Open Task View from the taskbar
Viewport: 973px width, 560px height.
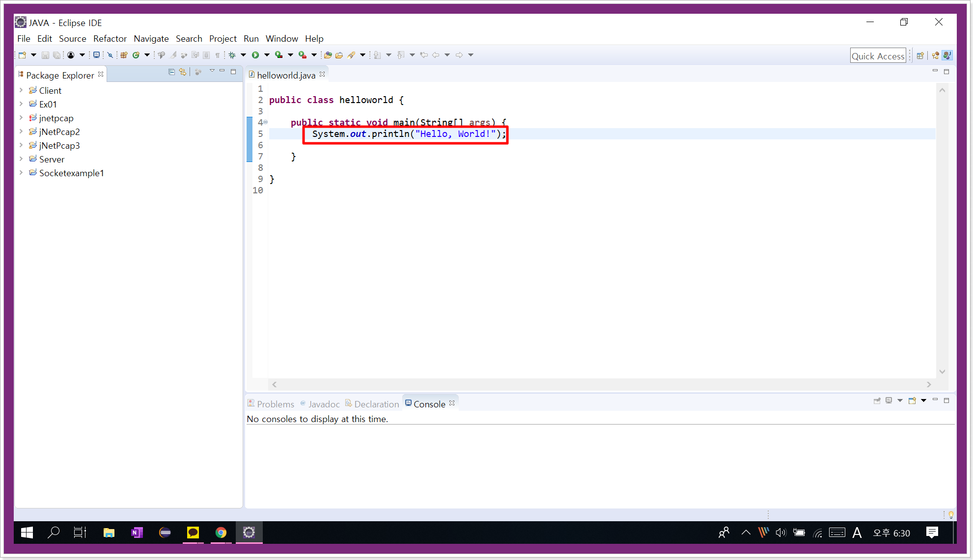[80, 533]
